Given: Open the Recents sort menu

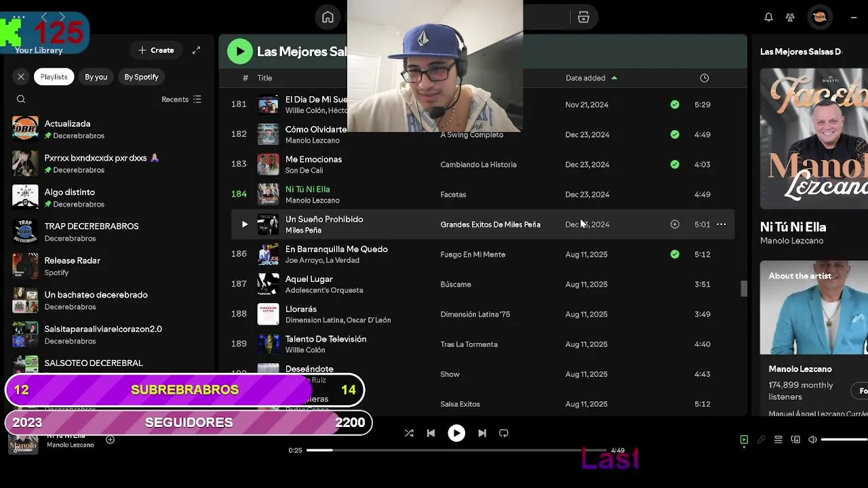Looking at the screenshot, I should pyautogui.click(x=181, y=99).
